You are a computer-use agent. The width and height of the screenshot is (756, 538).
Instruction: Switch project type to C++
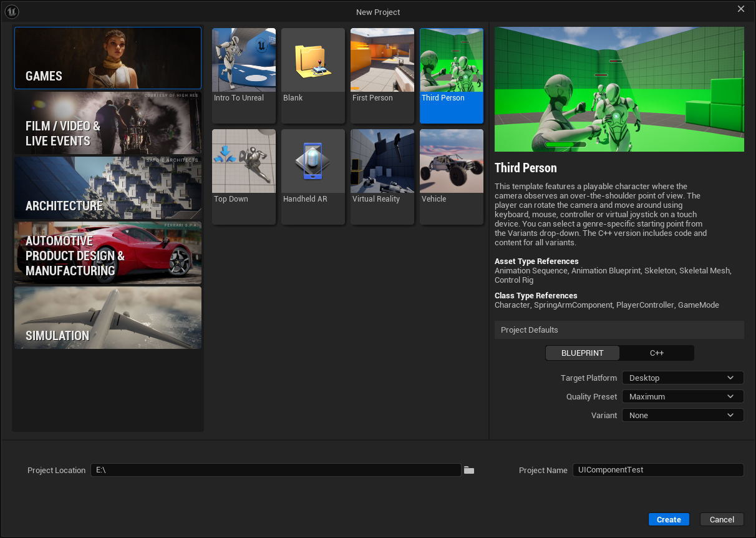coord(657,353)
